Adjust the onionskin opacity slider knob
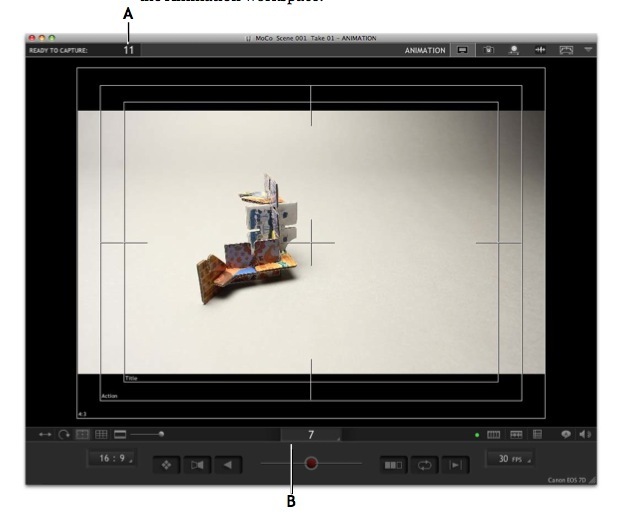Viewport: 639px width, 522px height. pyautogui.click(x=311, y=463)
